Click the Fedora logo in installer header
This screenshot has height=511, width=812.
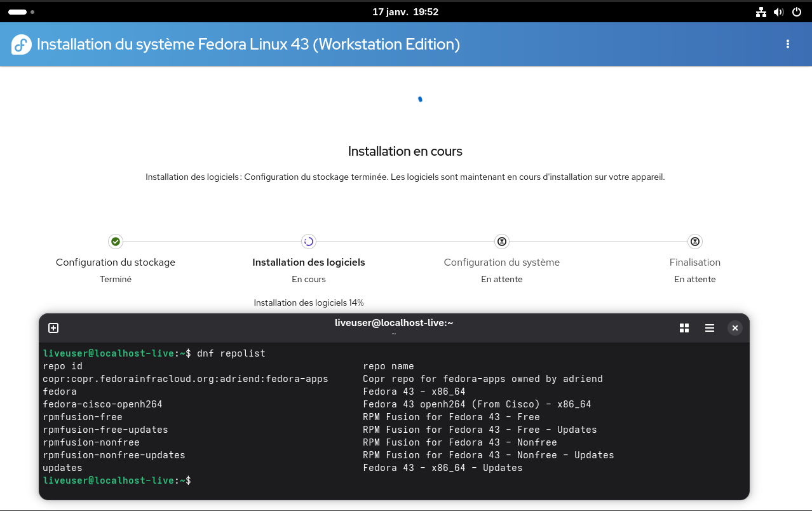tap(22, 44)
